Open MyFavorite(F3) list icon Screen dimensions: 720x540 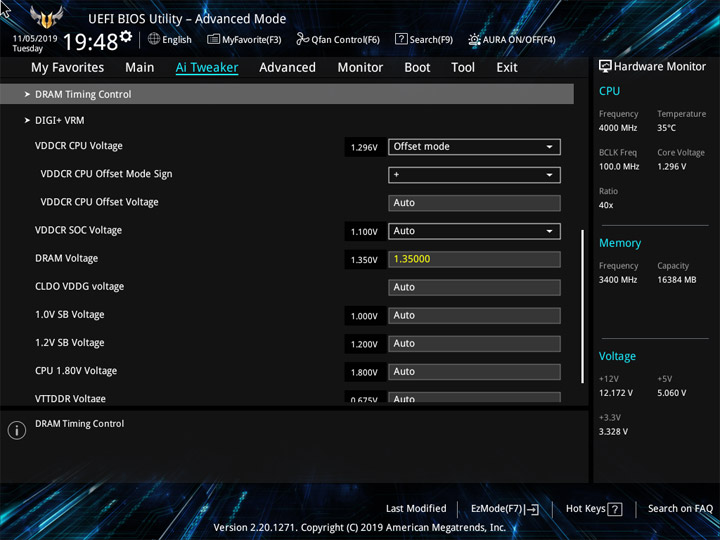pos(213,39)
